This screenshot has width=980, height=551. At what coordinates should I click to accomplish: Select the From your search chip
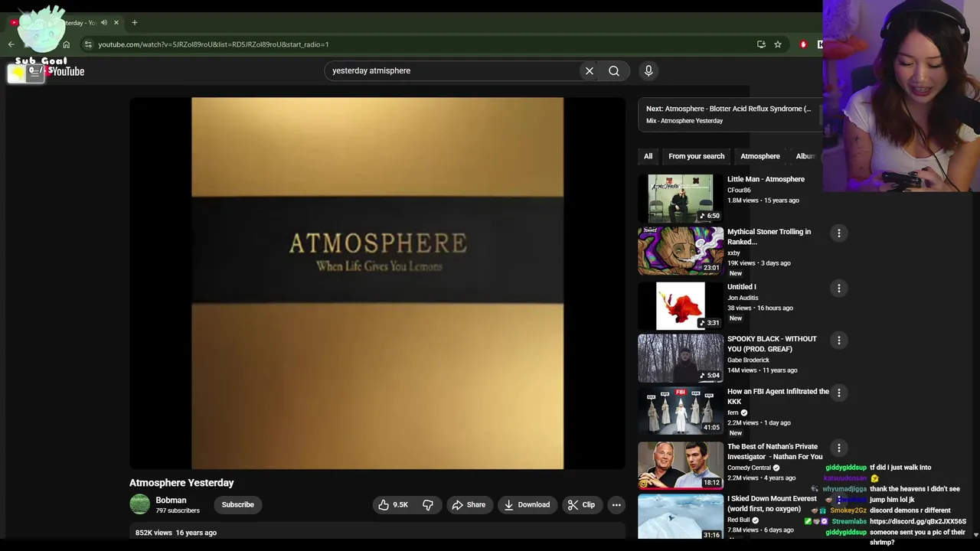(x=696, y=156)
